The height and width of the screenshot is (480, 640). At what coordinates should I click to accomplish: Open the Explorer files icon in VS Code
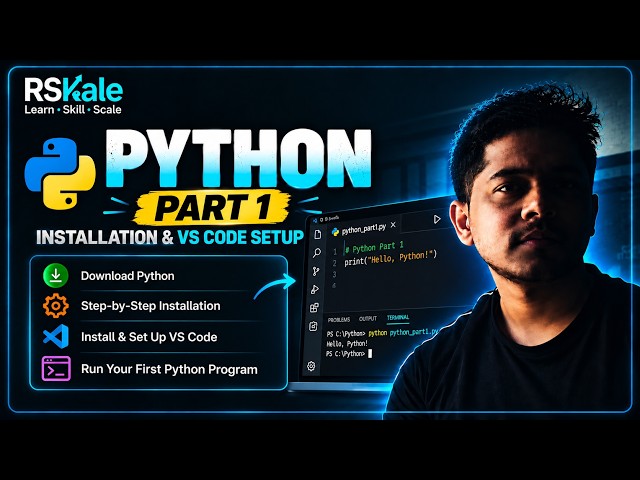click(x=318, y=234)
